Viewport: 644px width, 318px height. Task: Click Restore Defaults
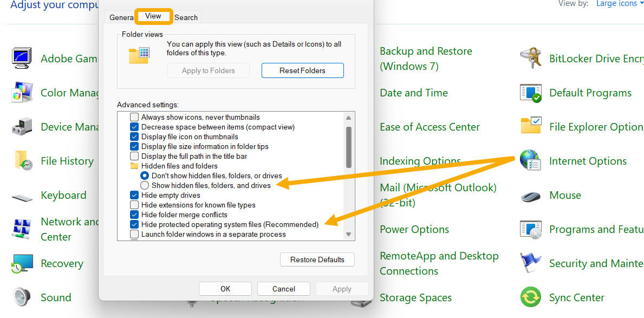[317, 259]
